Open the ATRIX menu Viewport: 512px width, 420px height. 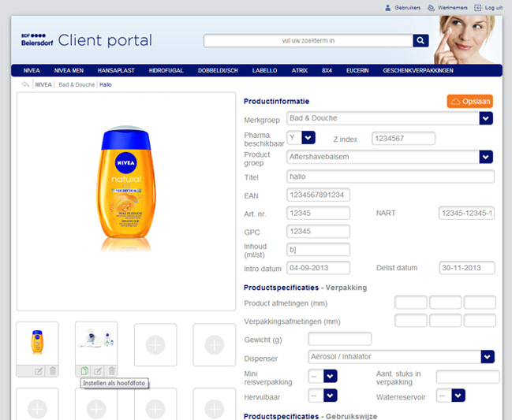point(300,70)
